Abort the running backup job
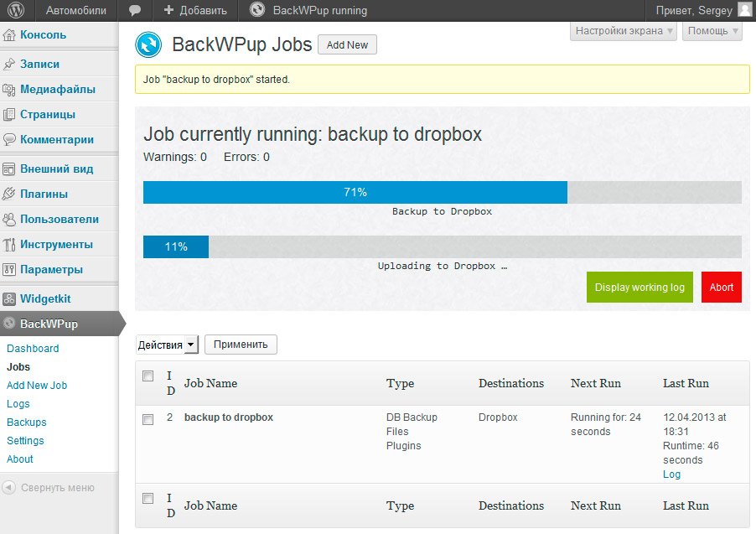This screenshot has width=756, height=534. (x=722, y=287)
